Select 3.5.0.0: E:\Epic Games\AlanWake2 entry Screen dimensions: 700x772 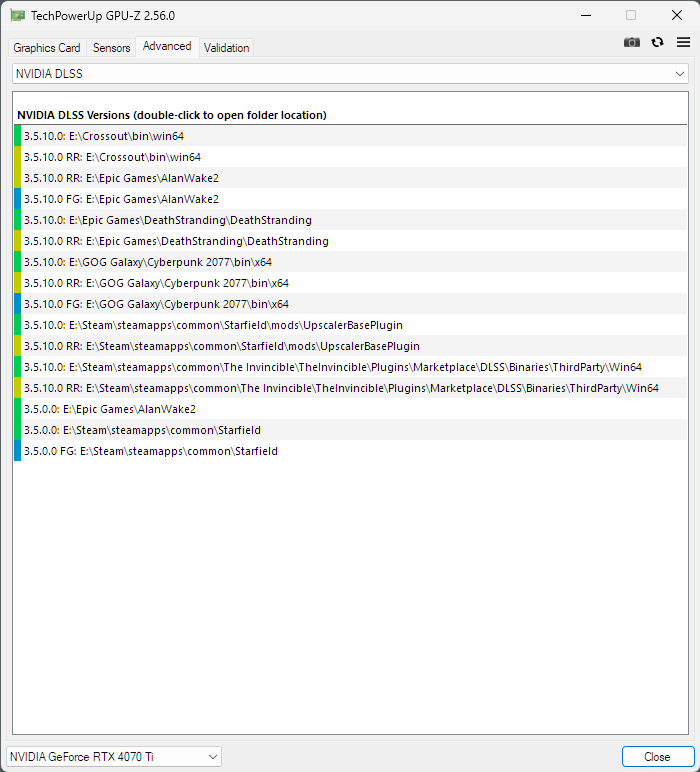tap(350, 409)
